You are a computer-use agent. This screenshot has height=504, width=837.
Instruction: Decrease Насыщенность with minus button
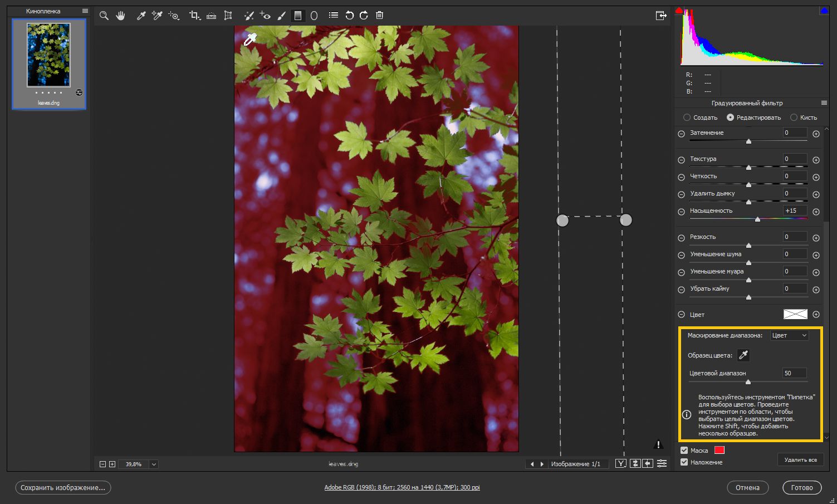coord(681,212)
